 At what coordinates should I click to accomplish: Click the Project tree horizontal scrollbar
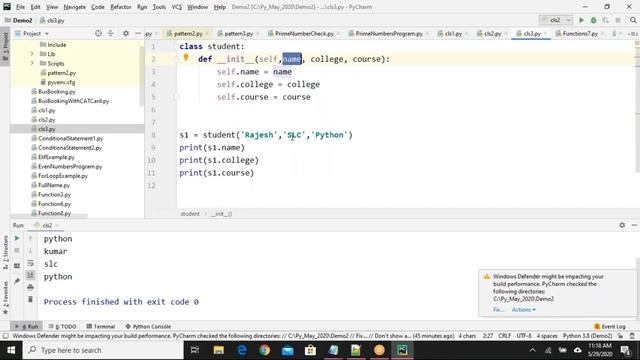[49, 216]
